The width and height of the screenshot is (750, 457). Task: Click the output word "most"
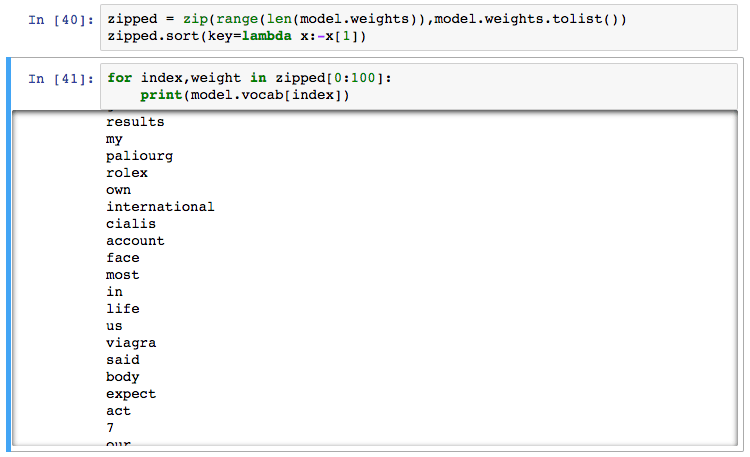[123, 275]
